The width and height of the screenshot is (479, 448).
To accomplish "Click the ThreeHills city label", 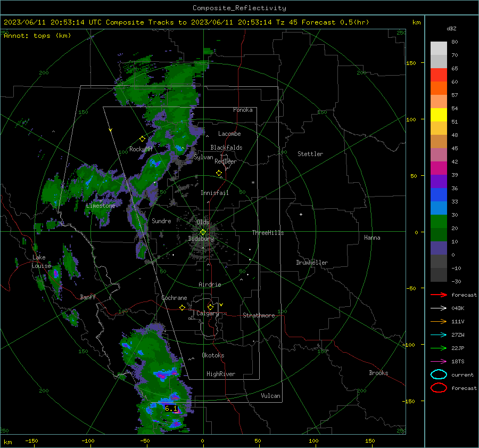I will coord(268,233).
